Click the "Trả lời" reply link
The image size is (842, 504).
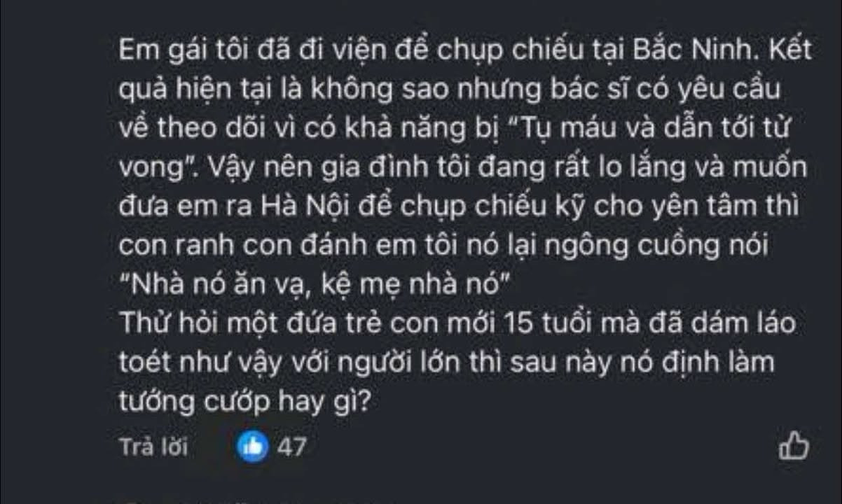coord(153,447)
